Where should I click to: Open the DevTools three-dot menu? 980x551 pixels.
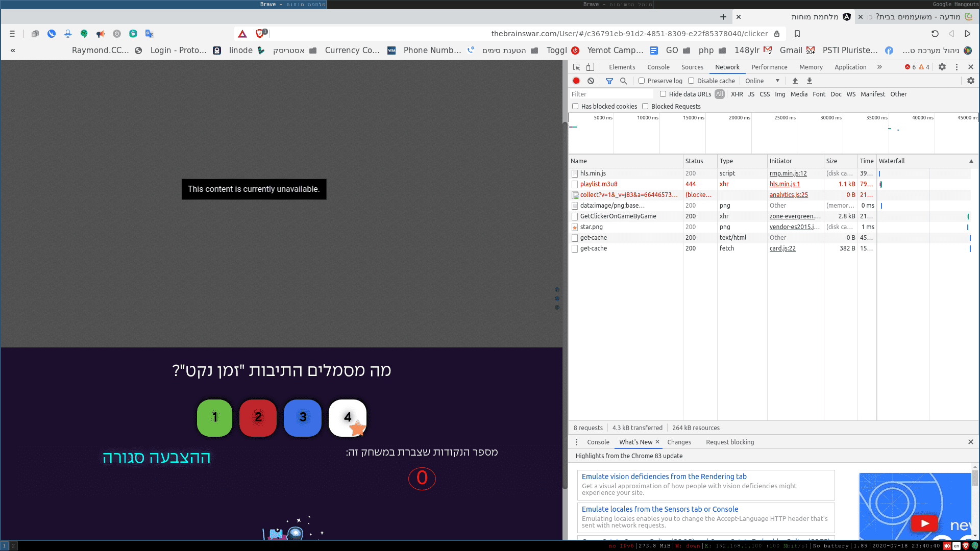point(957,67)
